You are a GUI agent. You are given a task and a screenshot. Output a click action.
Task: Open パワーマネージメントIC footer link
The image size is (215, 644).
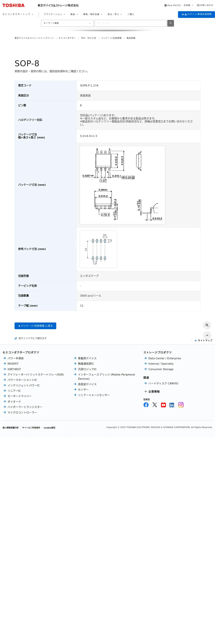(22, 380)
